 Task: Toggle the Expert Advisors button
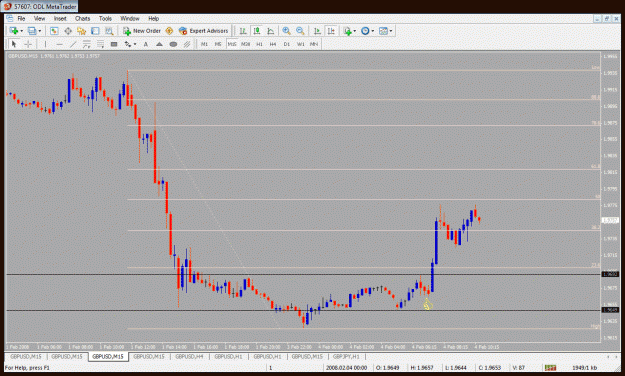[204, 31]
